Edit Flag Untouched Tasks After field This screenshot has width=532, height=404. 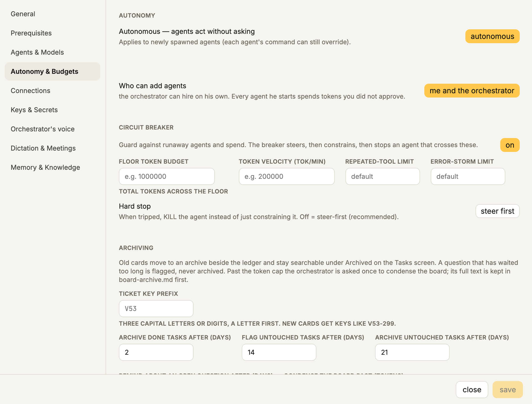pos(279,352)
